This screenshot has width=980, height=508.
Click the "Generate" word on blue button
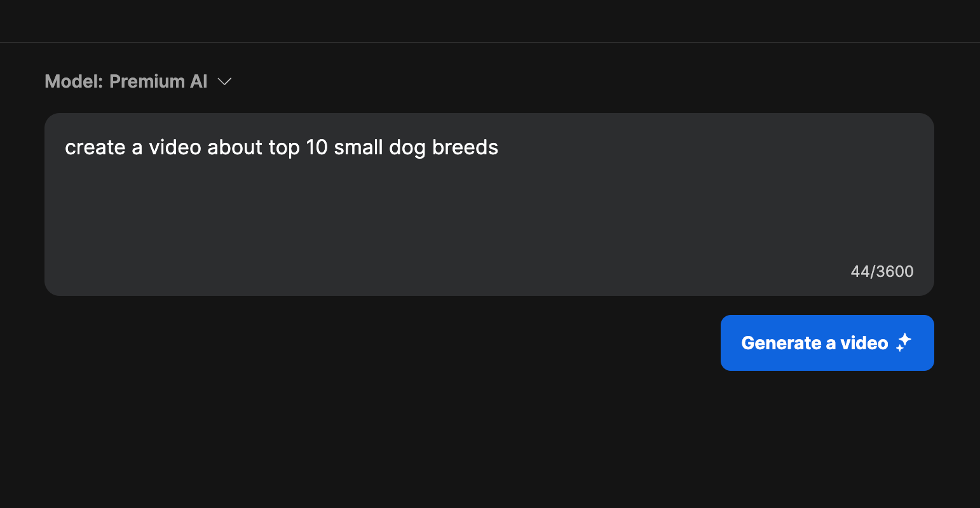click(x=781, y=343)
